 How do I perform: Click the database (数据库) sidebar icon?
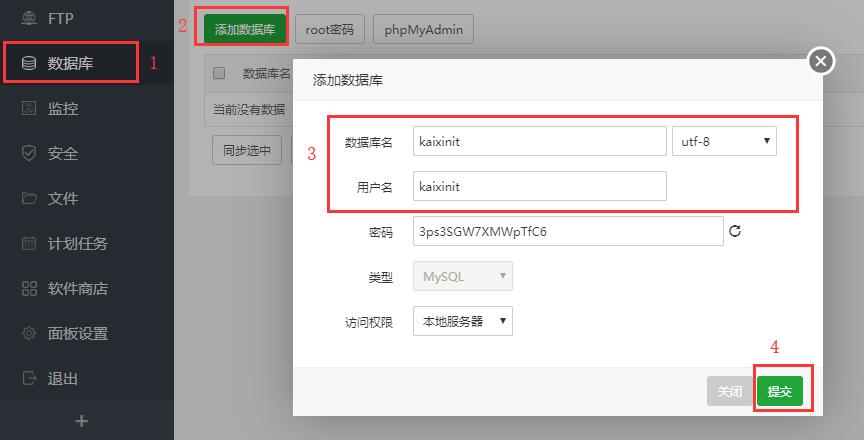pos(29,63)
